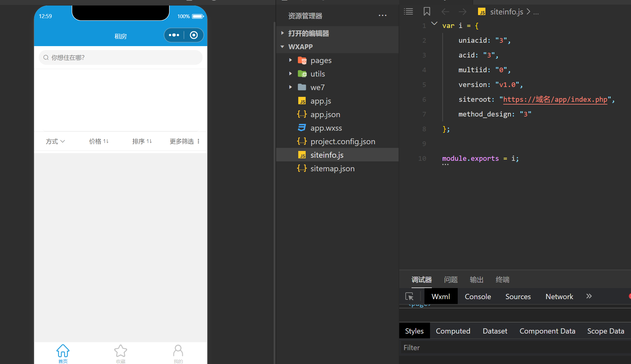Open the 终端 terminal tab
This screenshot has height=364, width=631.
click(502, 279)
